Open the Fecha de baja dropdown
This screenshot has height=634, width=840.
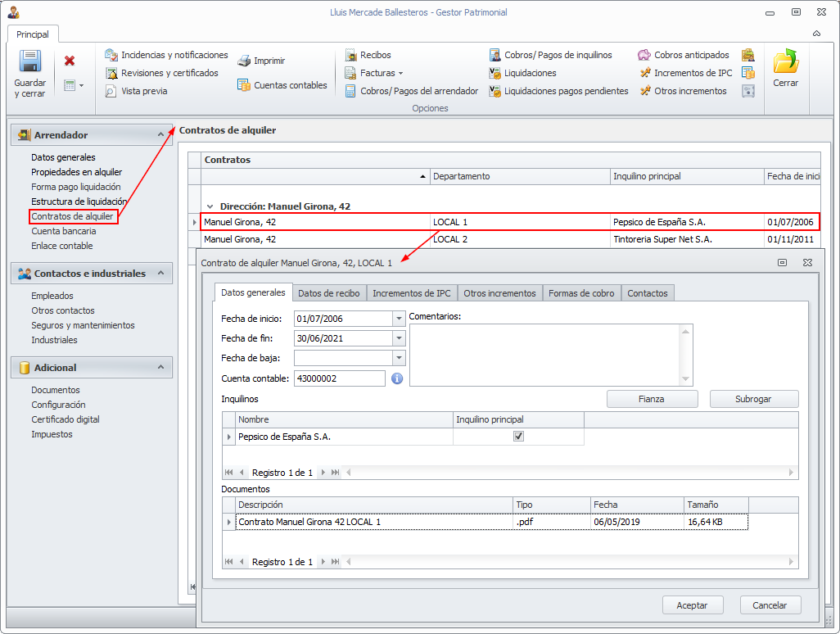pos(399,358)
